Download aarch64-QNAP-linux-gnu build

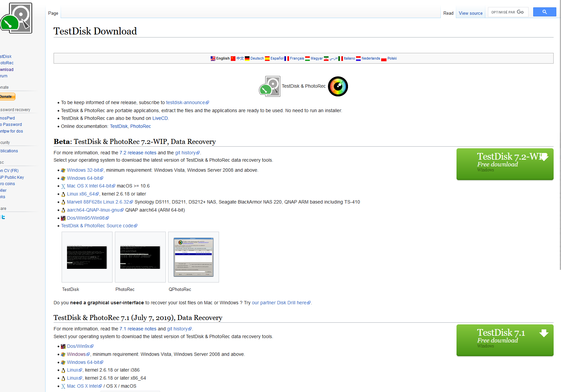point(95,210)
